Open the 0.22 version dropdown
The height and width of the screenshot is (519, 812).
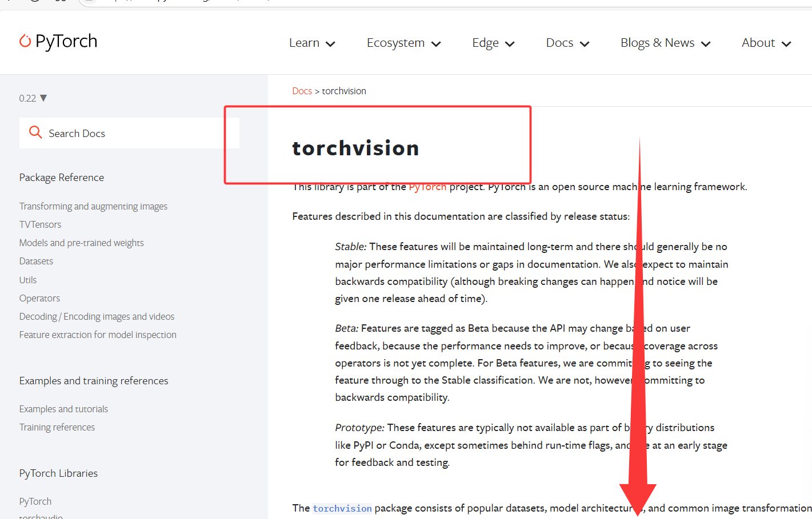point(33,98)
